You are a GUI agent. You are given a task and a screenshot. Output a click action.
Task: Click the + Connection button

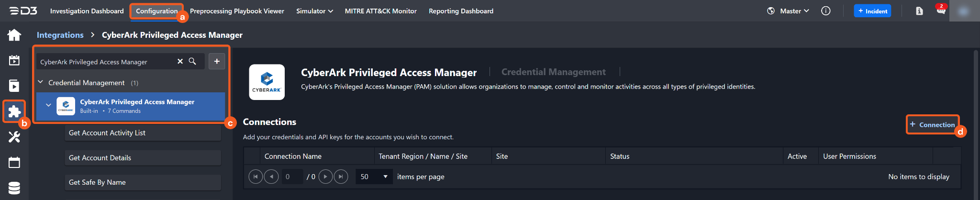pyautogui.click(x=932, y=124)
